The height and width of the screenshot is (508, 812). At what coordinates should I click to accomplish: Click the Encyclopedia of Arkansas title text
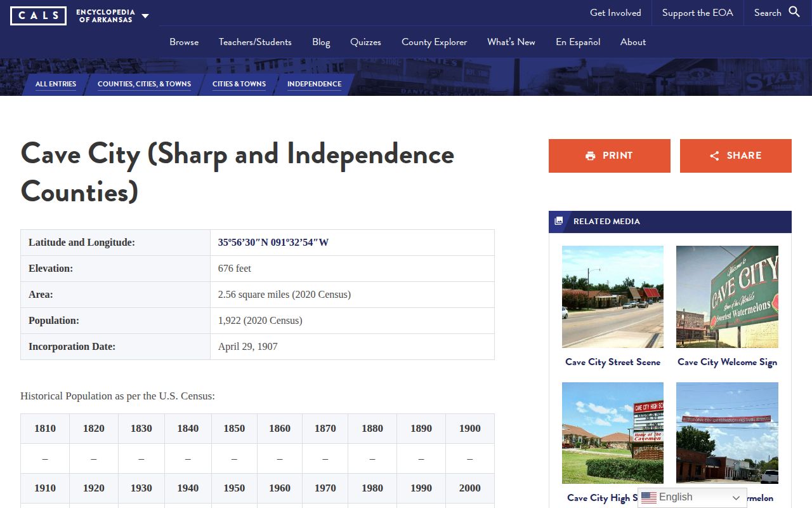click(x=105, y=16)
